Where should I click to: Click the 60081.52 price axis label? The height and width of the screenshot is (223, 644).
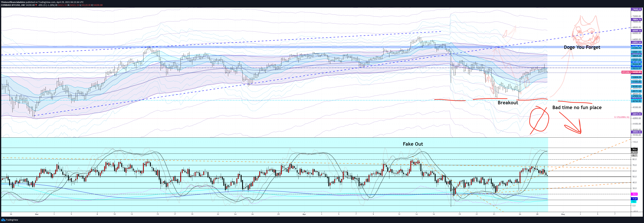click(x=636, y=52)
